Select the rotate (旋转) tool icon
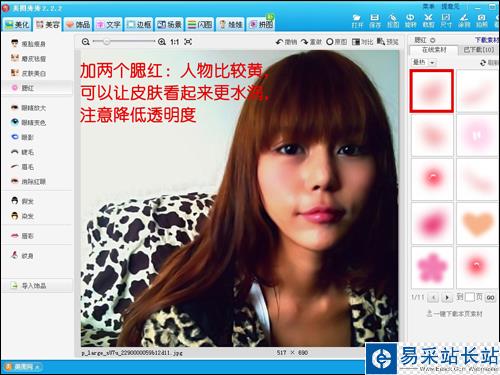The image size is (500, 375). 410,21
